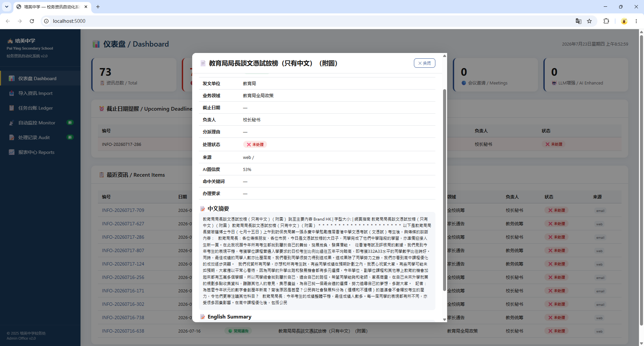Click the green badge next to Audit
Viewport: 644px width, 346px height.
coord(70,137)
